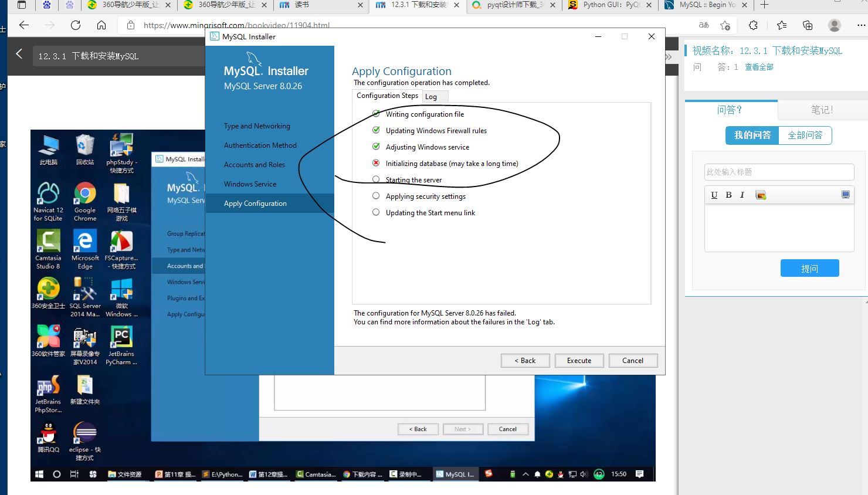Submit the question with the 提问 button
This screenshot has width=868, height=495.
pos(810,268)
